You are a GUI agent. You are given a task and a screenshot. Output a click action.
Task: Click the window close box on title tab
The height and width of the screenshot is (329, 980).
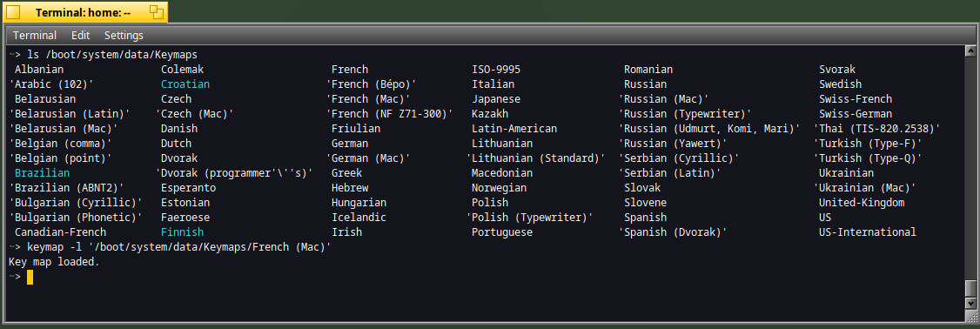[13, 12]
